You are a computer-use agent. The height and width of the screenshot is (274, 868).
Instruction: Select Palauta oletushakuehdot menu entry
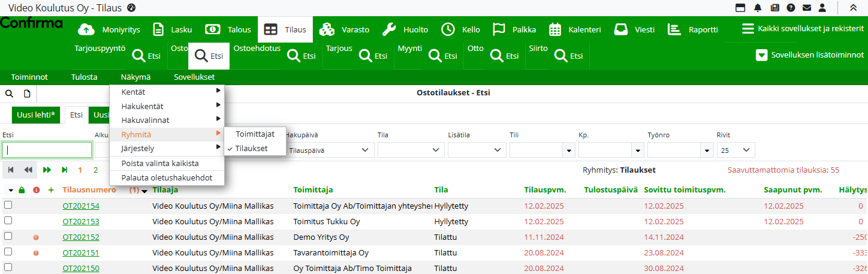pyautogui.click(x=166, y=178)
